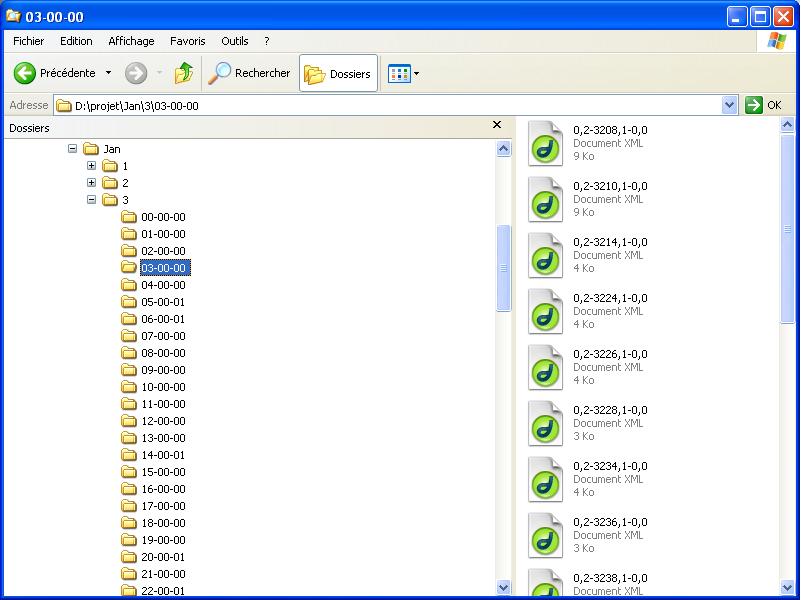
Task: Select file 0,2-3210,1-0,0 XML icon
Action: coord(545,199)
